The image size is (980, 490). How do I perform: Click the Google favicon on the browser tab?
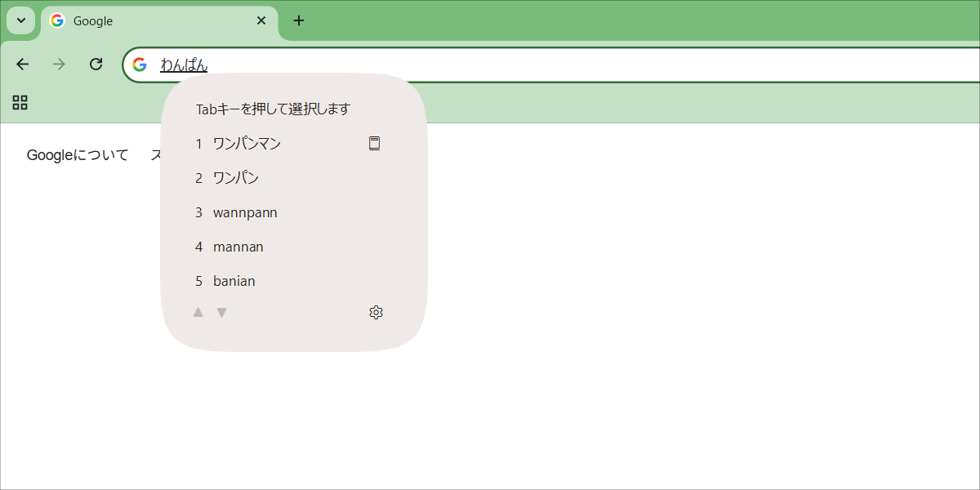click(56, 20)
